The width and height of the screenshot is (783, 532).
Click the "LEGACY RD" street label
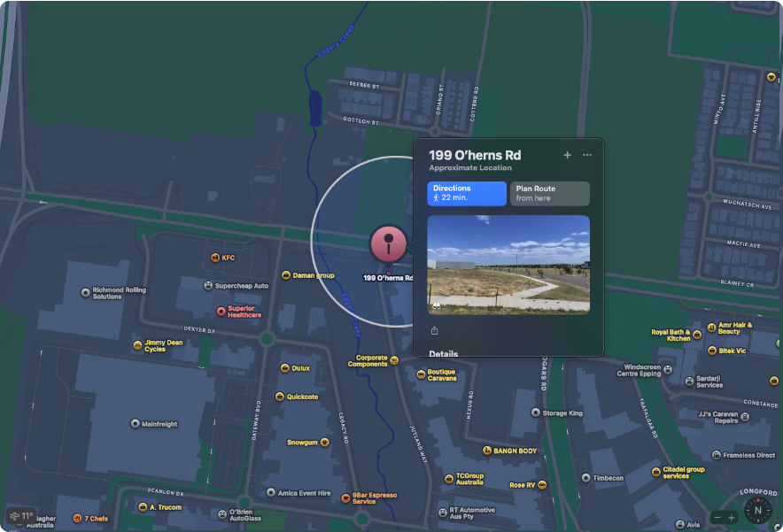[343, 428]
